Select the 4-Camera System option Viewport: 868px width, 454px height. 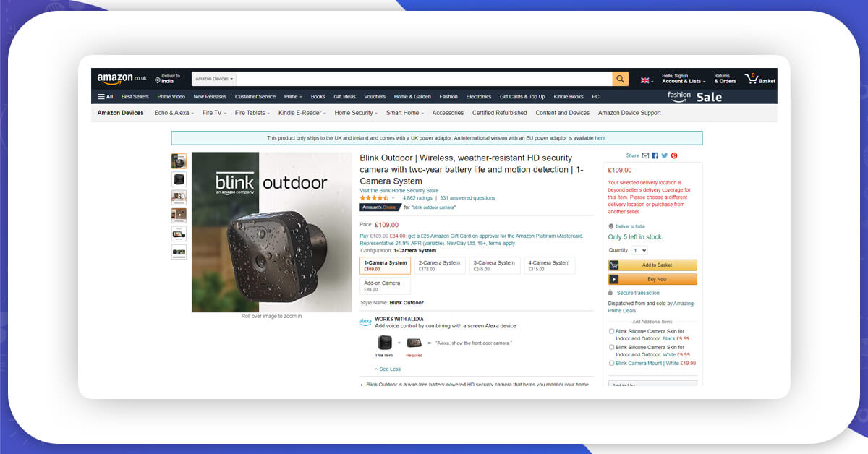550,265
